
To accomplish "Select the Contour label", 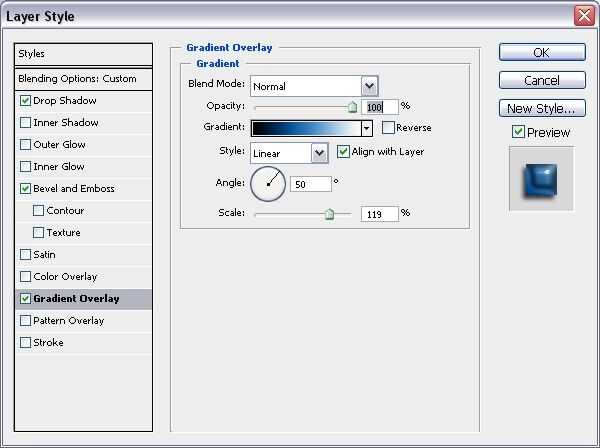I will [65, 211].
